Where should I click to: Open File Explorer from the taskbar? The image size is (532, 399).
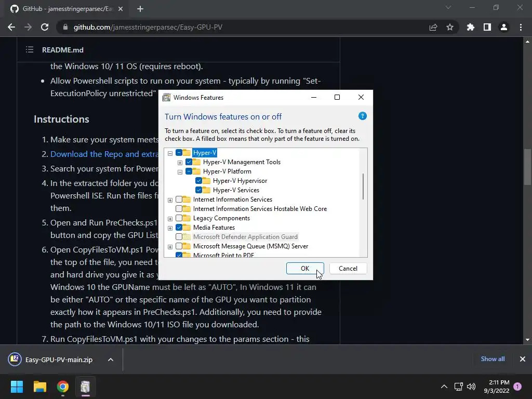pyautogui.click(x=39, y=387)
